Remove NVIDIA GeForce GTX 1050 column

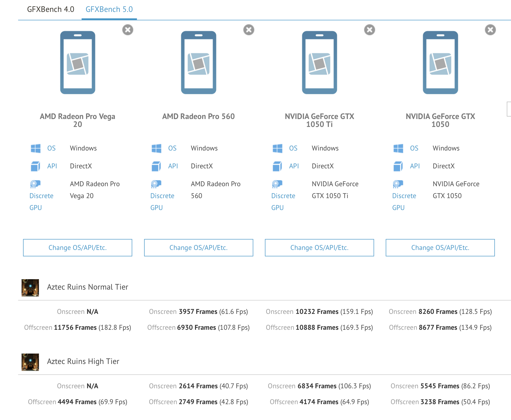[490, 30]
